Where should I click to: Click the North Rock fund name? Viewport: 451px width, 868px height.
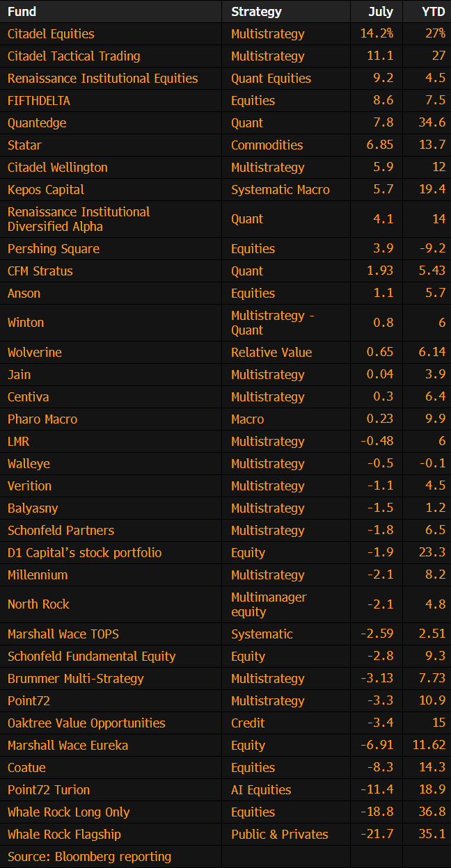39,604
